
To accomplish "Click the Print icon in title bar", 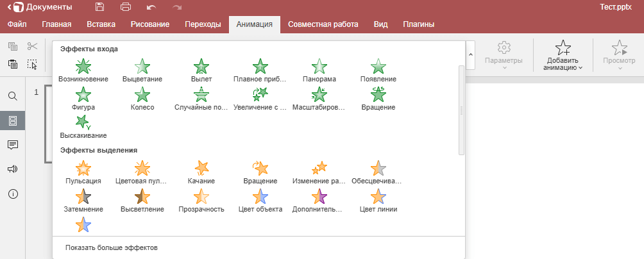I will [x=126, y=7].
